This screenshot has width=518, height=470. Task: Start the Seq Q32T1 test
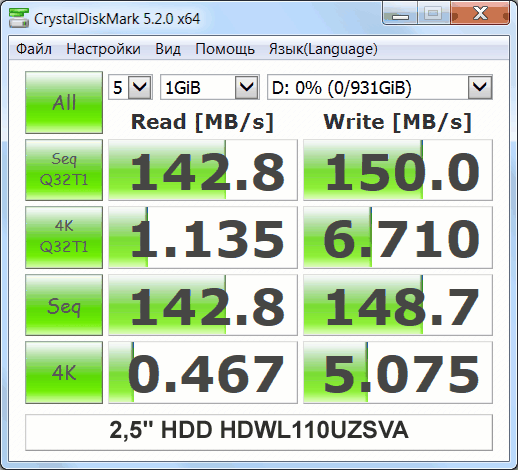tap(64, 170)
